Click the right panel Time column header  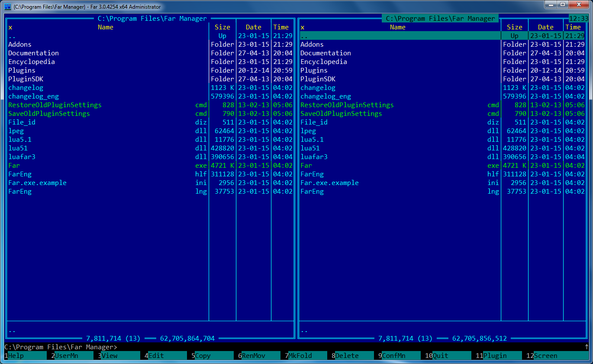click(573, 27)
